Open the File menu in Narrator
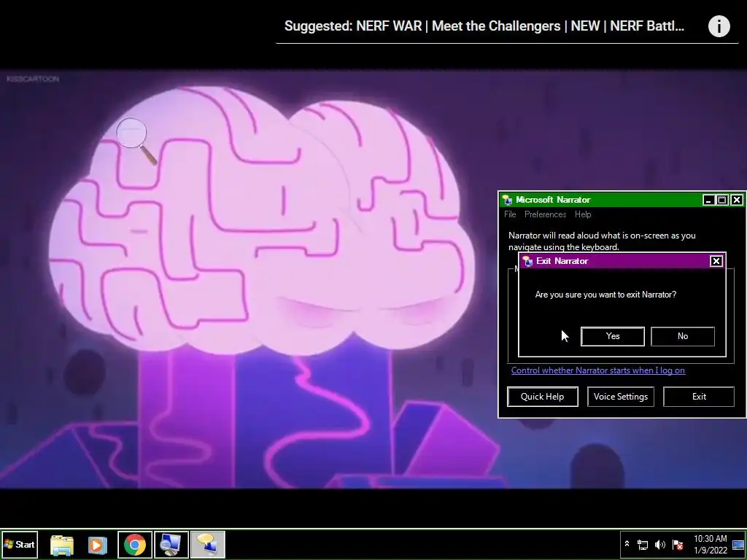 click(510, 214)
